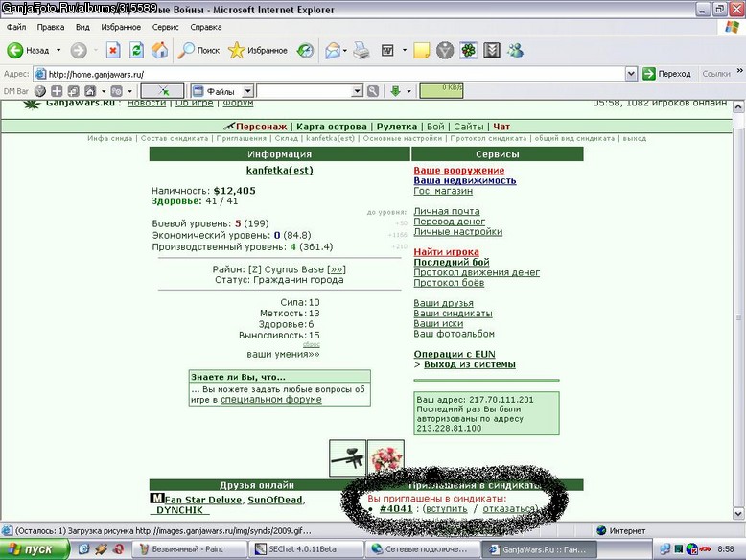This screenshot has width=746, height=560.
Task: Click the History clock icon
Action: 305,50
